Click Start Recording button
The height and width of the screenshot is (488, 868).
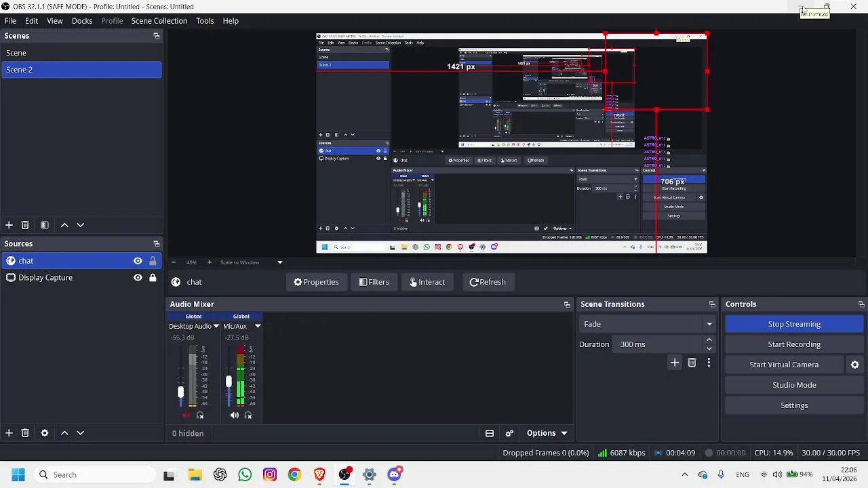click(794, 344)
